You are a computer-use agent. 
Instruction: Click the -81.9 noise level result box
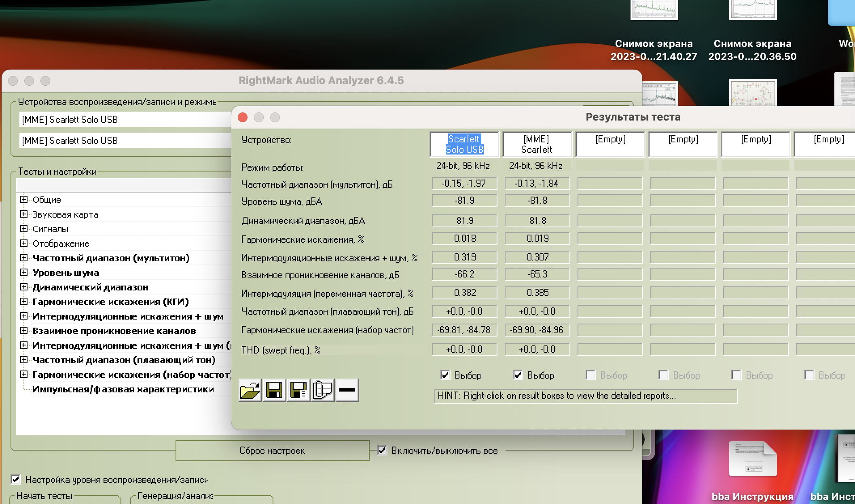(x=464, y=201)
